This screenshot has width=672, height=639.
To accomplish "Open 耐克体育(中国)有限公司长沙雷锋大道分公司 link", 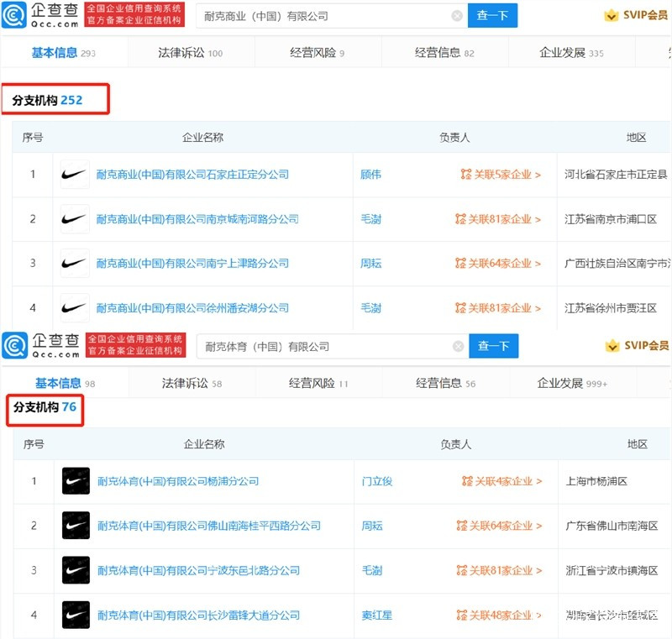I will [x=198, y=615].
